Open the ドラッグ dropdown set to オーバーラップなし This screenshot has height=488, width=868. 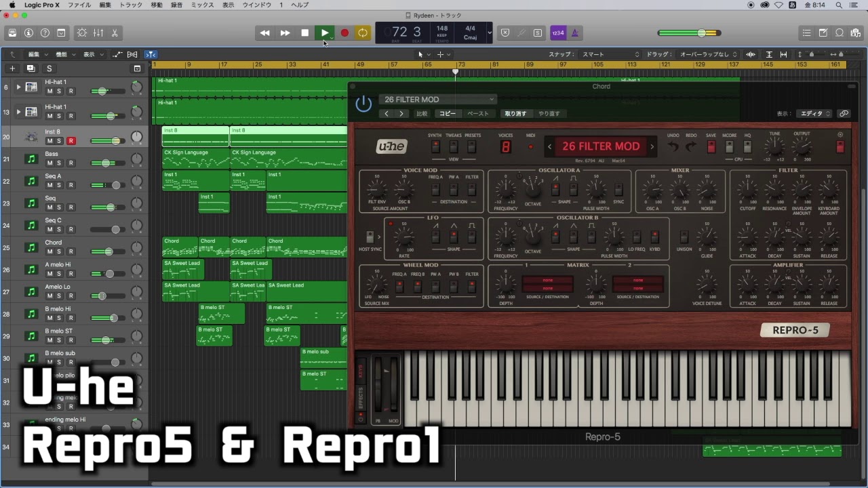(x=708, y=54)
